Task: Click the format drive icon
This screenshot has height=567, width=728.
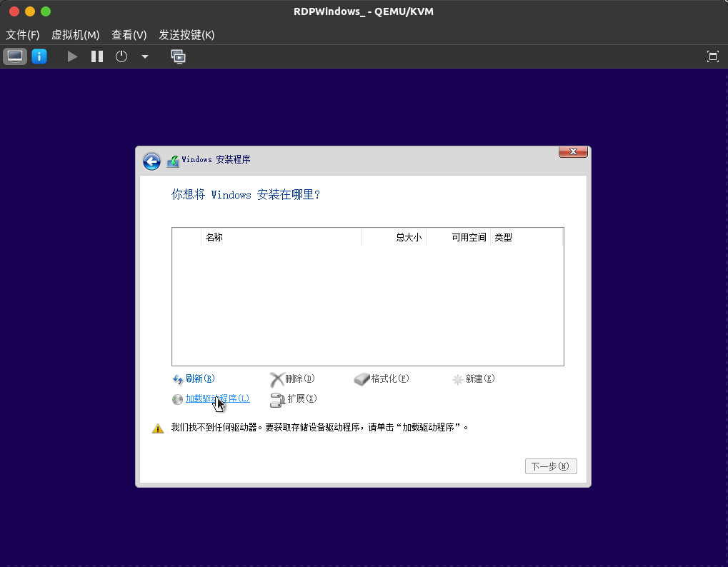Action: click(x=361, y=379)
